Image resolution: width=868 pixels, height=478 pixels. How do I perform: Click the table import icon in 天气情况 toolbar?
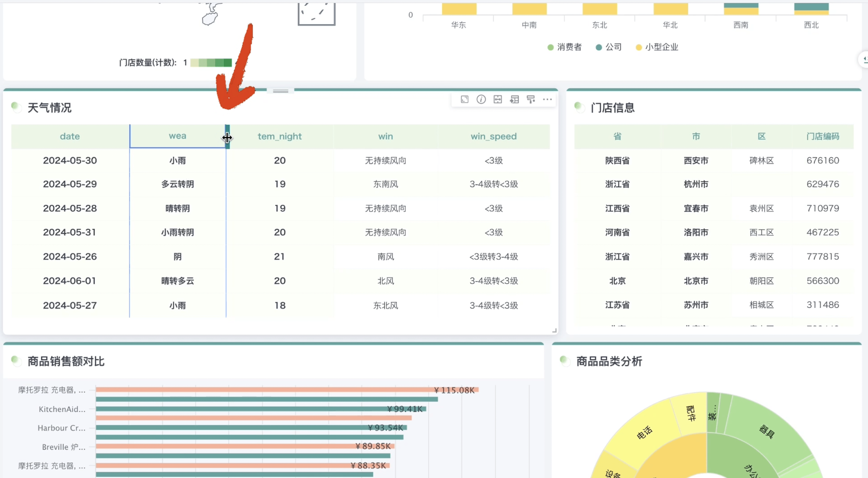[514, 99]
